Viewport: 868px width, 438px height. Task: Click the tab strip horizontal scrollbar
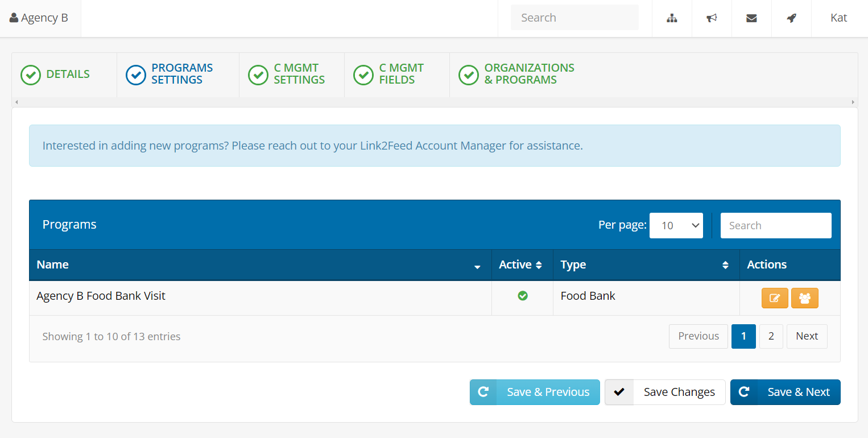coord(435,102)
